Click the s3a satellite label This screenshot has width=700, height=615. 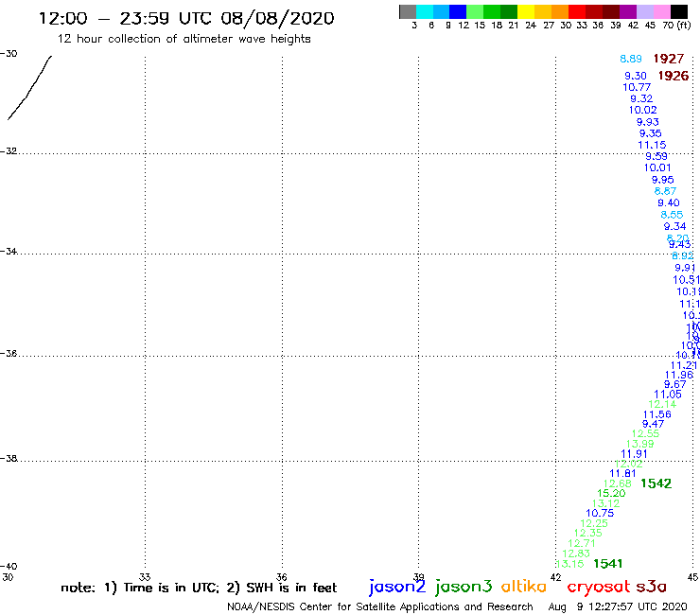click(x=651, y=587)
